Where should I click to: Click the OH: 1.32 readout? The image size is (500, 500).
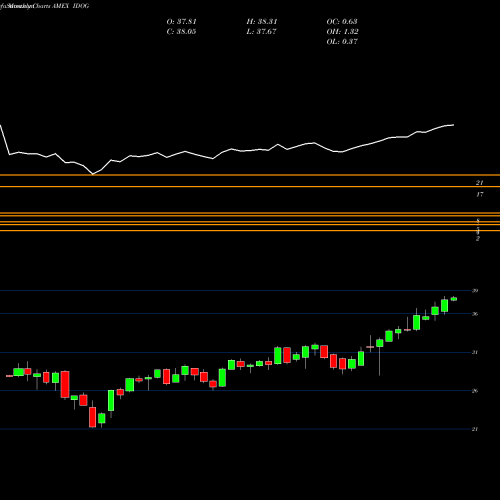tap(343, 32)
